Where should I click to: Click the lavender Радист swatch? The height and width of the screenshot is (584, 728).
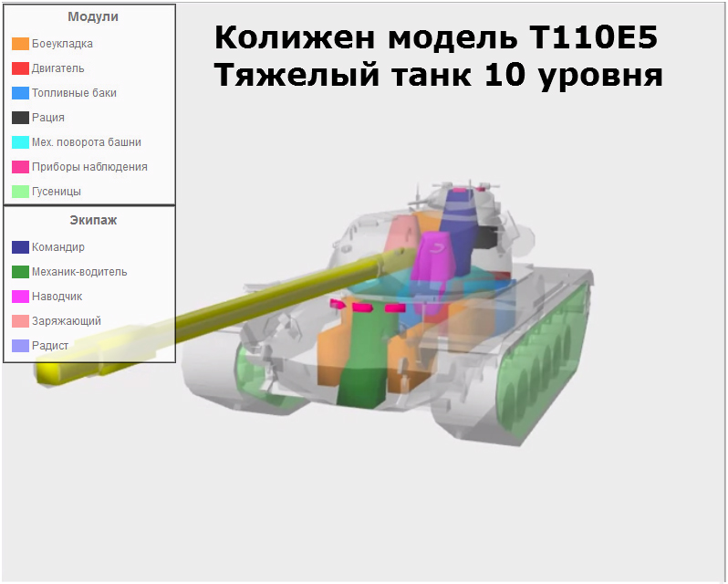tap(20, 346)
